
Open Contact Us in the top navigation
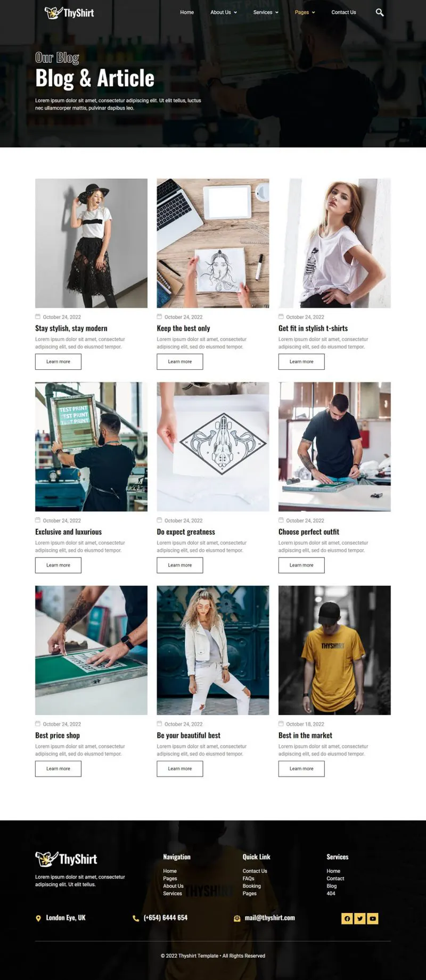click(343, 12)
